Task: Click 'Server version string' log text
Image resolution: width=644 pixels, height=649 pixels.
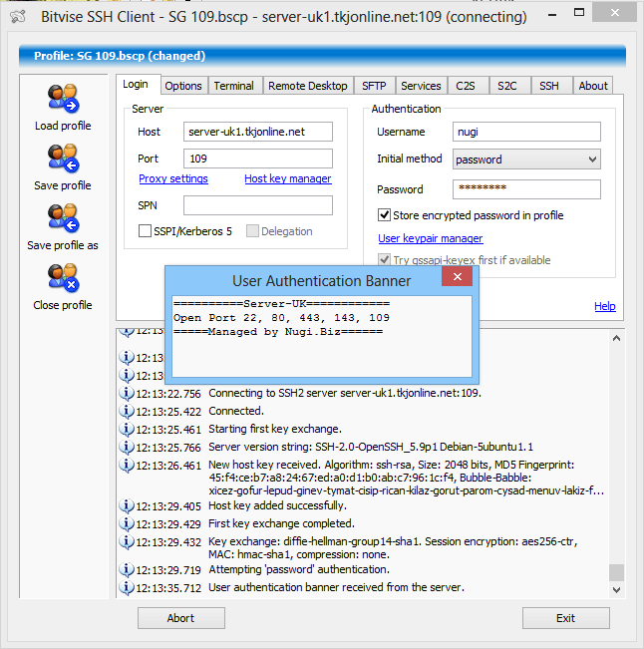Action: (371, 447)
